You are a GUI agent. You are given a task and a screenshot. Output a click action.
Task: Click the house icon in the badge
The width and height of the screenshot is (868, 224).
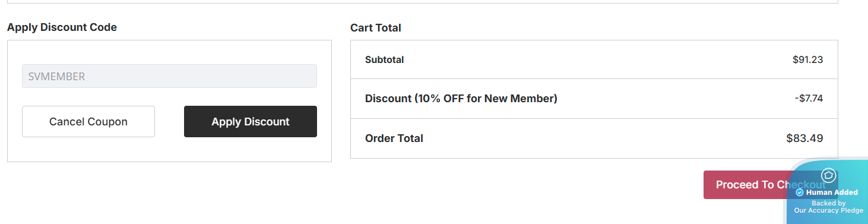click(828, 175)
